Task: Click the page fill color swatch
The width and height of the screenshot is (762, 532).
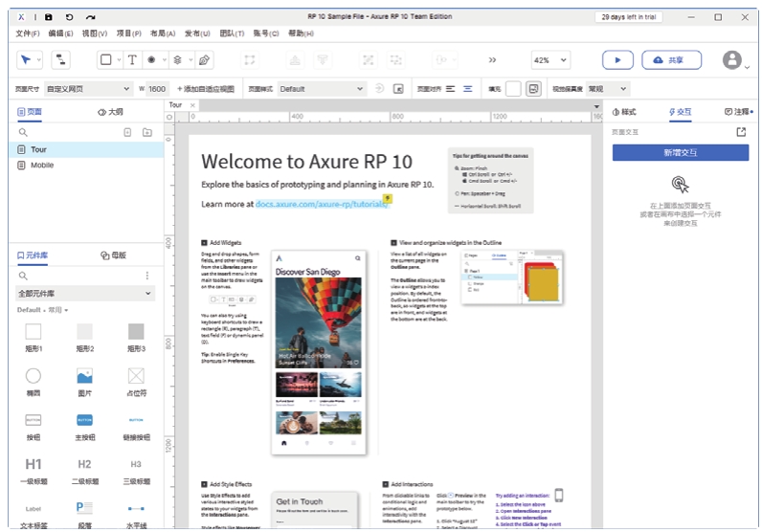Action: 513,89
